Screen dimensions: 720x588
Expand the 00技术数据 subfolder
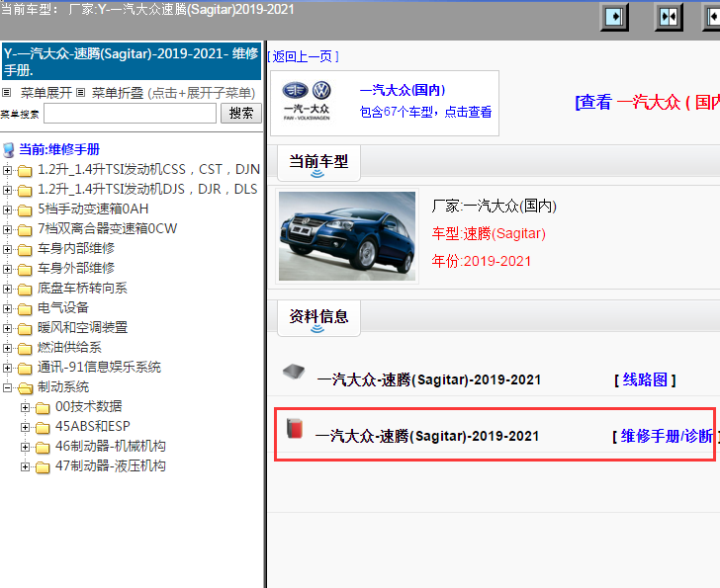point(26,407)
